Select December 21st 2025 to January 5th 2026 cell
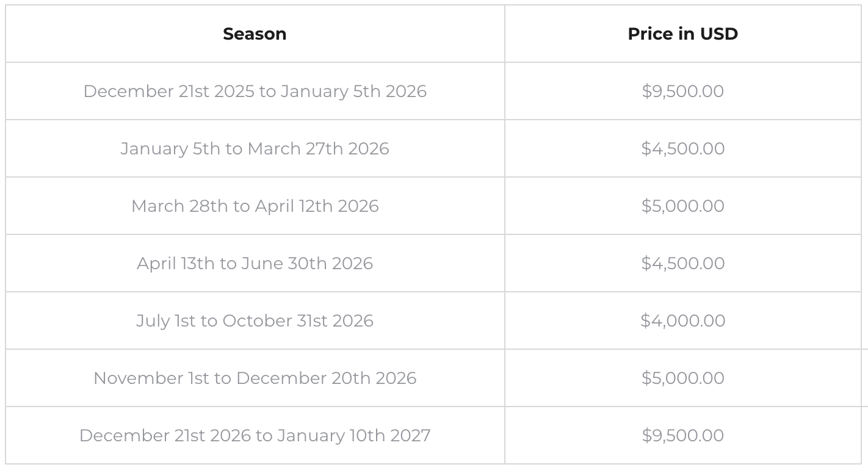The width and height of the screenshot is (868, 470). click(255, 92)
